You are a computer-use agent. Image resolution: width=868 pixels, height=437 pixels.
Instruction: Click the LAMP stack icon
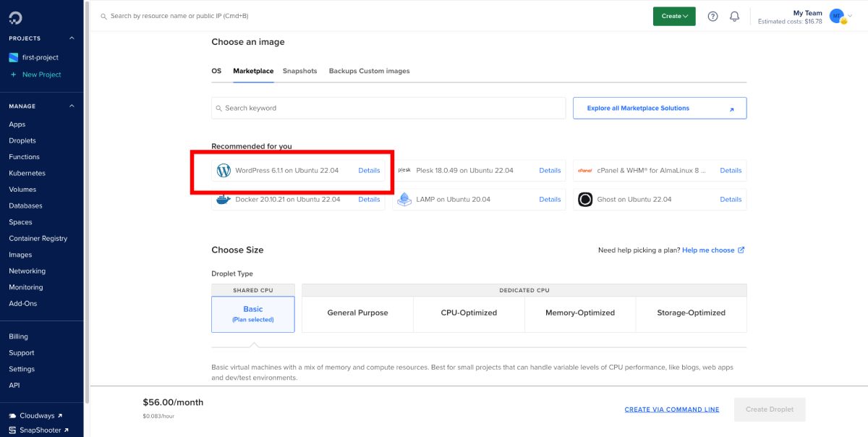pos(404,199)
